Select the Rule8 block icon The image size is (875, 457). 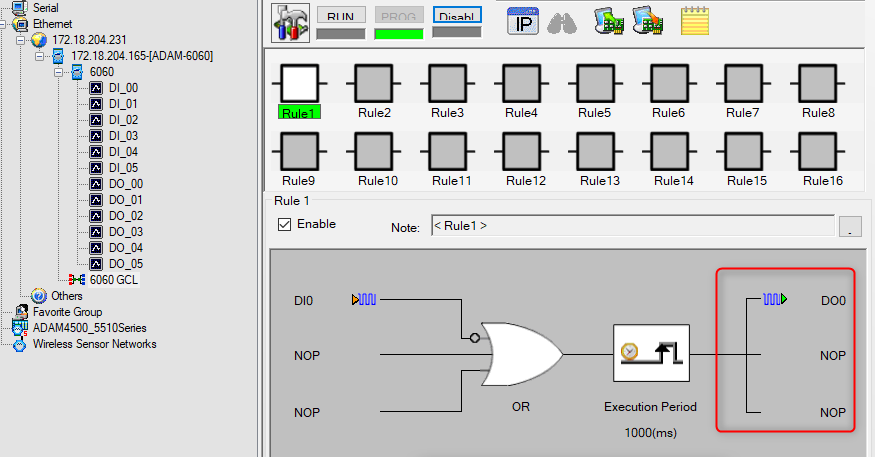pos(818,84)
